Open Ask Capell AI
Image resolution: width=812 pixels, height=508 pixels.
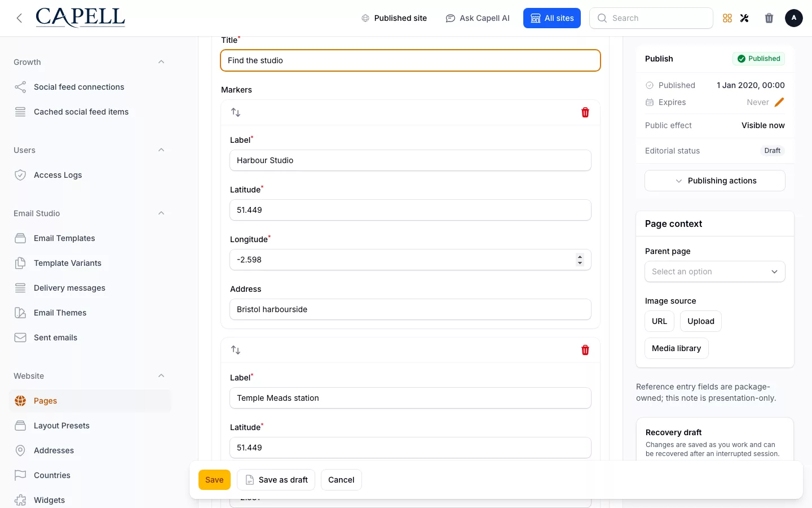tap(478, 18)
